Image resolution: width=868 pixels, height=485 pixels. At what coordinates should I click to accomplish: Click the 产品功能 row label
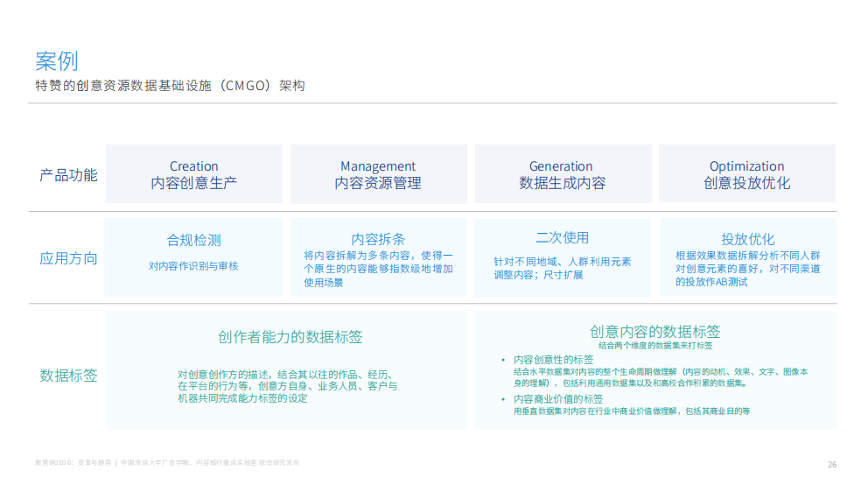pyautogui.click(x=68, y=174)
